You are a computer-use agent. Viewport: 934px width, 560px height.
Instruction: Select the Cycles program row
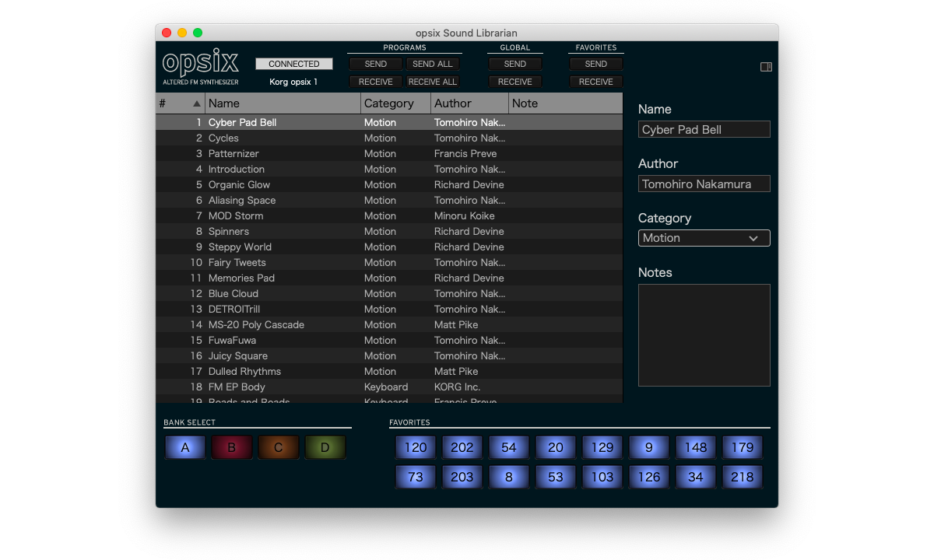[x=389, y=138]
